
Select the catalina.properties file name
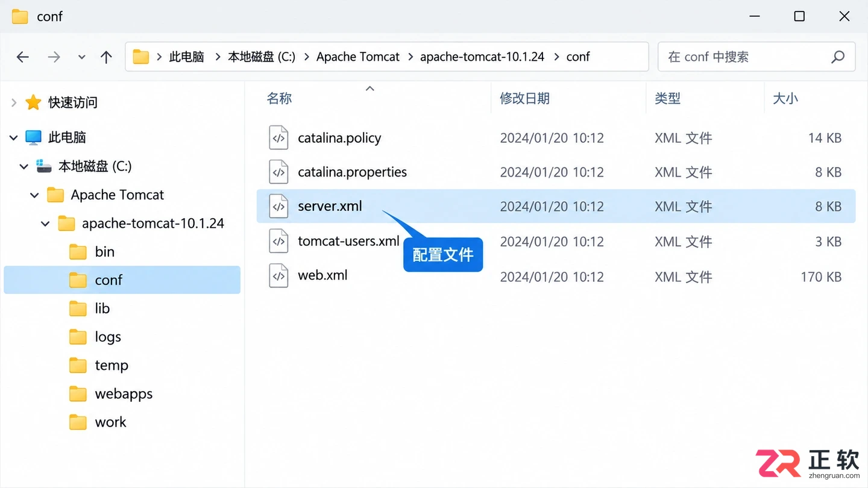(x=352, y=172)
